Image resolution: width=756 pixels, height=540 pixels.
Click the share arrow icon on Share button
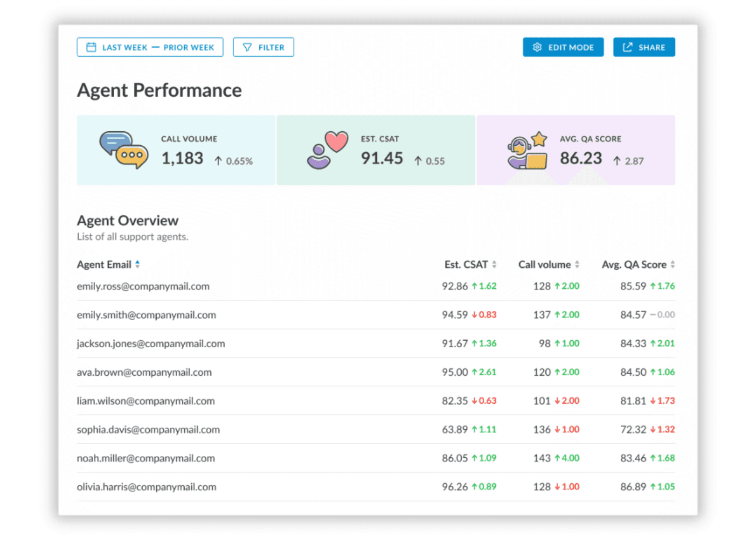pos(627,46)
